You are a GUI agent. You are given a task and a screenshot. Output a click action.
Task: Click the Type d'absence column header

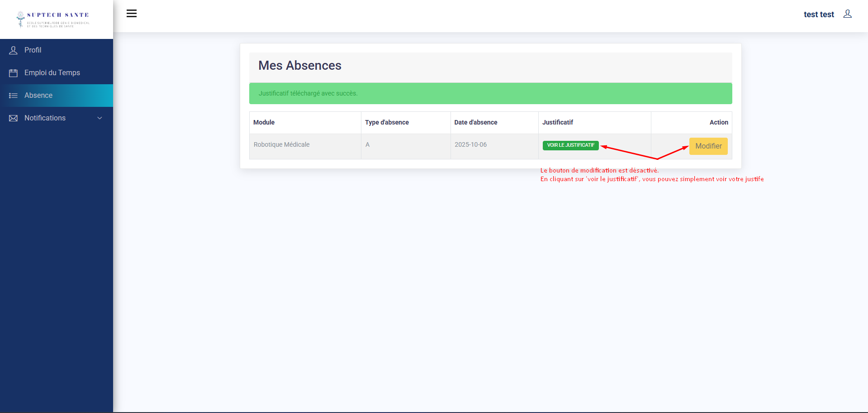coord(387,122)
